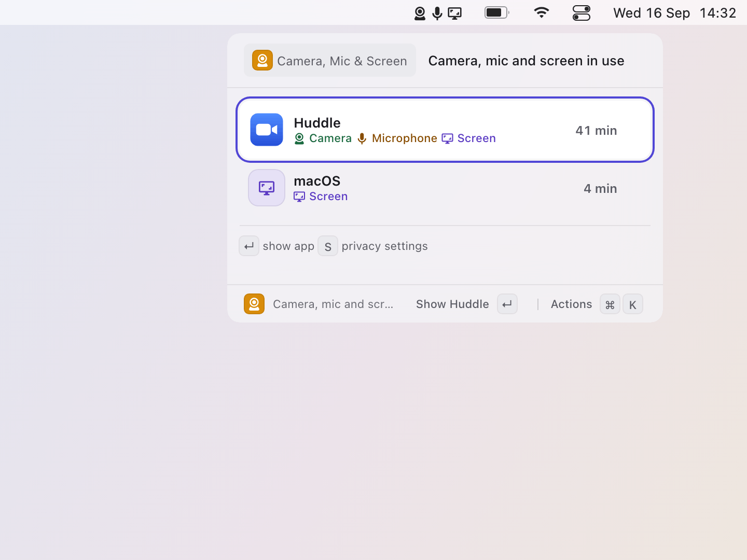The image size is (747, 560).
Task: Open Control Center from the menu bar
Action: coord(582,13)
